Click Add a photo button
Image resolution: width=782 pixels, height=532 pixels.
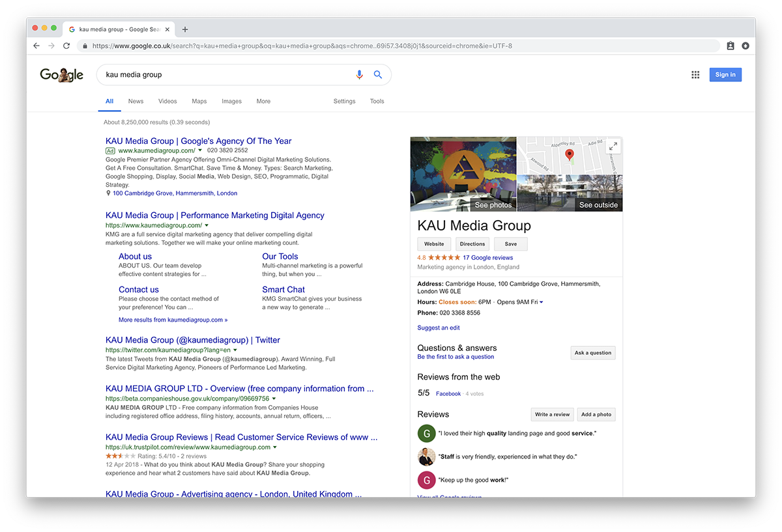click(596, 414)
